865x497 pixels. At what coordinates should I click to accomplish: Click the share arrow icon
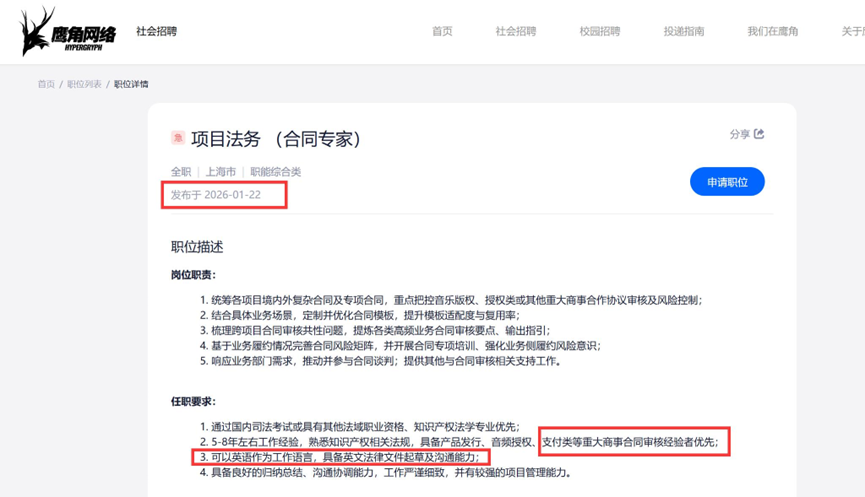759,133
